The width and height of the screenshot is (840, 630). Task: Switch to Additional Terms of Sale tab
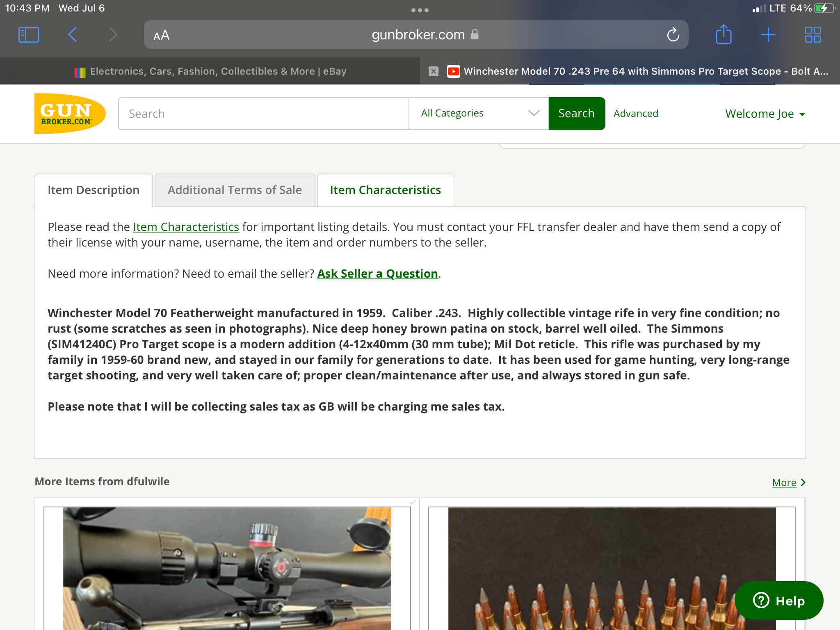pyautogui.click(x=235, y=190)
